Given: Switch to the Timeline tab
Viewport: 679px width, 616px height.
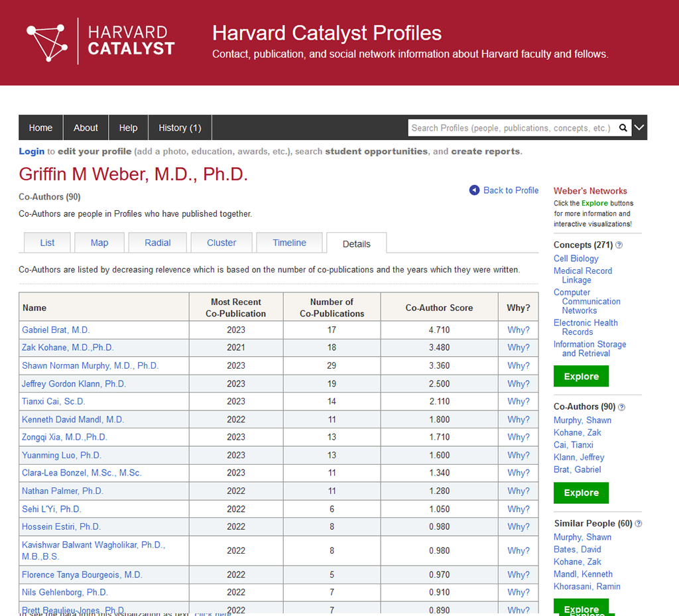Looking at the screenshot, I should click(x=289, y=243).
